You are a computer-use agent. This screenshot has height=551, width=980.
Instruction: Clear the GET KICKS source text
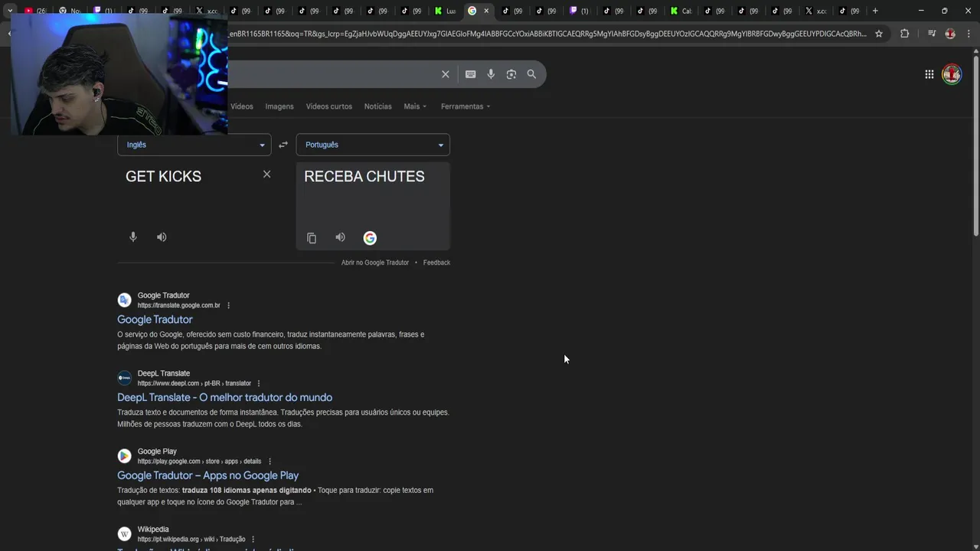pyautogui.click(x=266, y=174)
